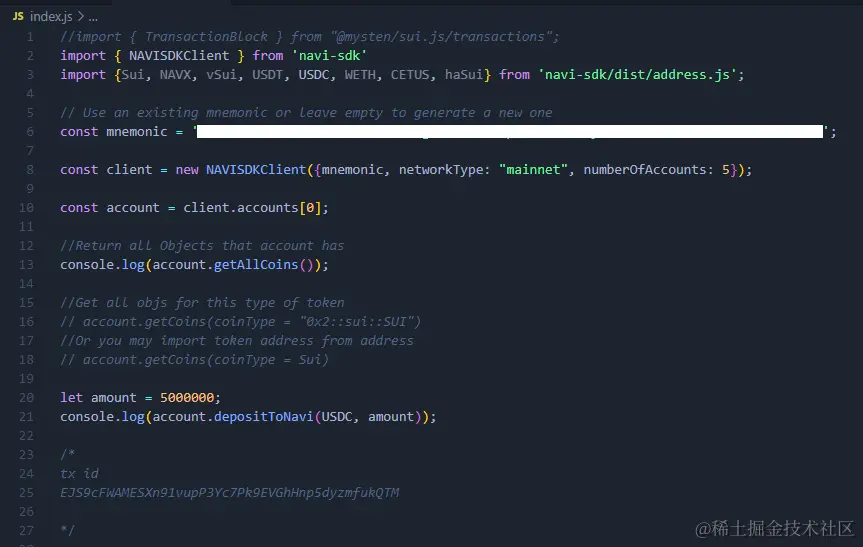Click line number 21 in gutter
Image resolution: width=863 pixels, height=547 pixels.
[x=26, y=417]
